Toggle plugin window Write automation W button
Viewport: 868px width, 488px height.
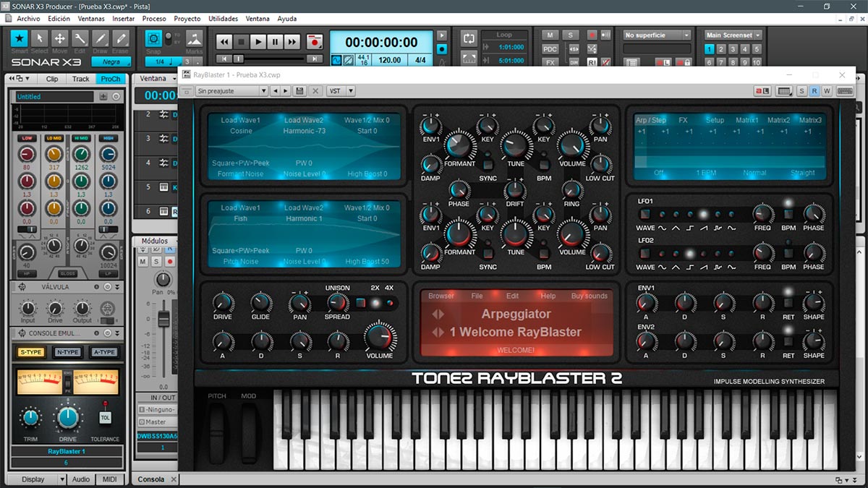pos(827,91)
